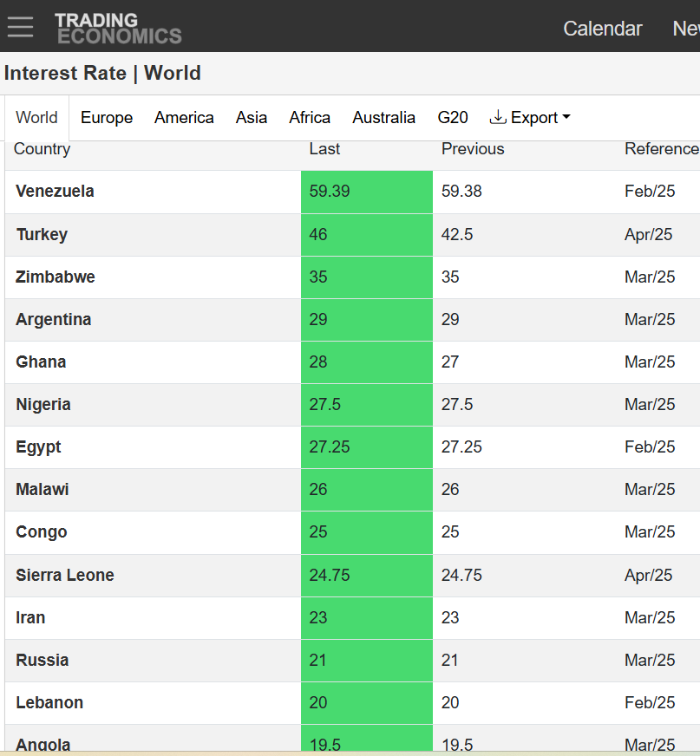This screenshot has height=756, width=700.
Task: Click Turkey's green 46 rate cell
Action: tap(366, 234)
